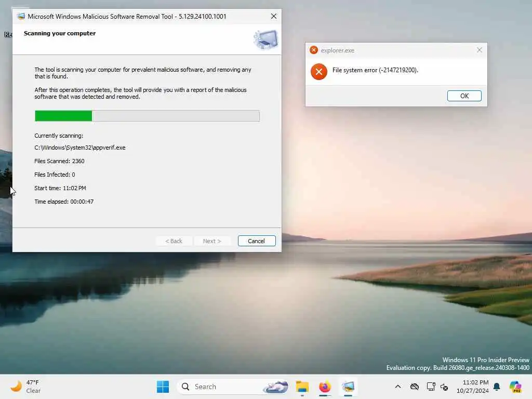
Task: Click OK in the explorer.exe error dialog
Action: pyautogui.click(x=464, y=96)
